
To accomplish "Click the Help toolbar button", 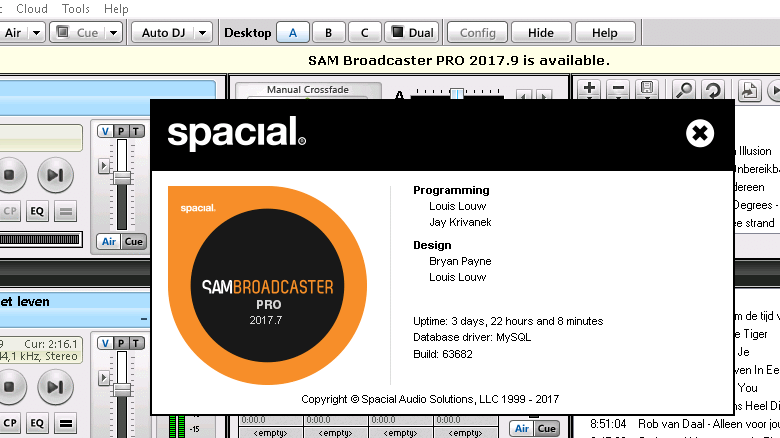I will click(605, 33).
